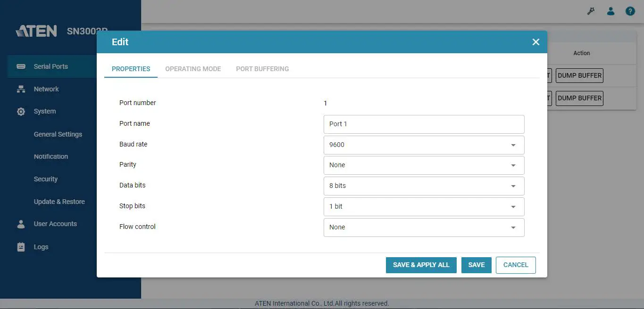Switch to the Operating Mode tab
644x309 pixels.
point(193,69)
